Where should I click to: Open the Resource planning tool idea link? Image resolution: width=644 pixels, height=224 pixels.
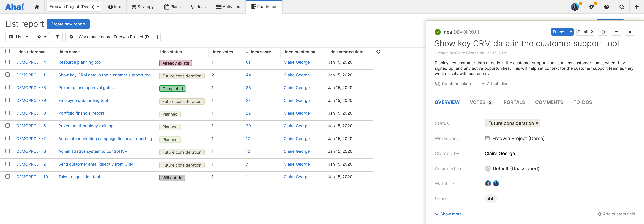[x=80, y=62]
